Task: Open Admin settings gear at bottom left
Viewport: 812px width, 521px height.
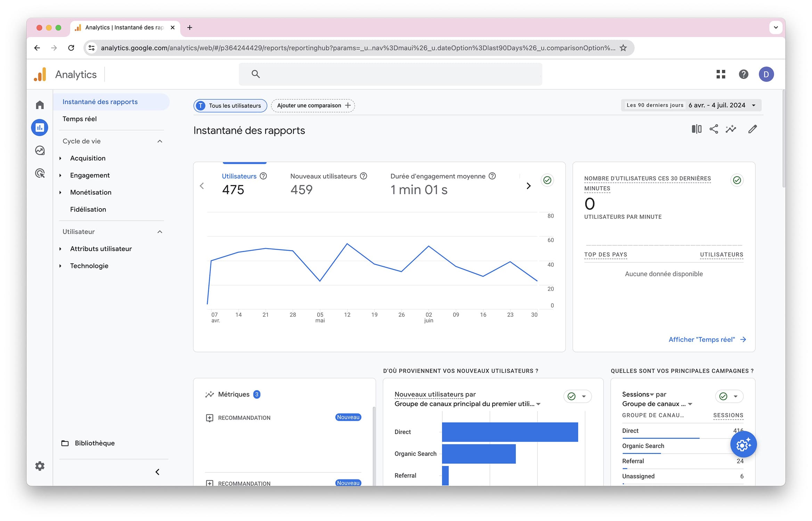Action: [40, 466]
